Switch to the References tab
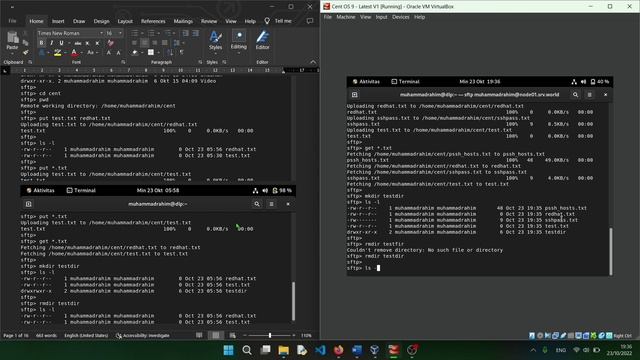Image resolution: width=640 pixels, height=360 pixels. [x=153, y=21]
